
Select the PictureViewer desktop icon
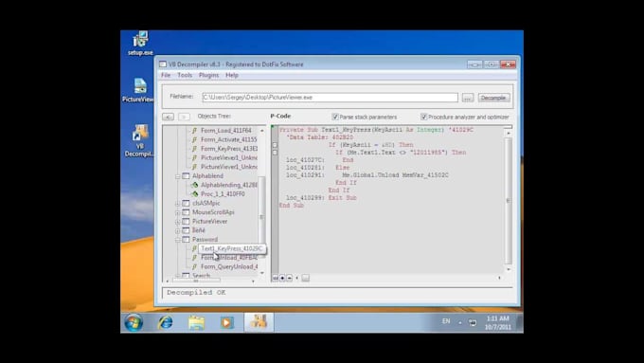138,90
